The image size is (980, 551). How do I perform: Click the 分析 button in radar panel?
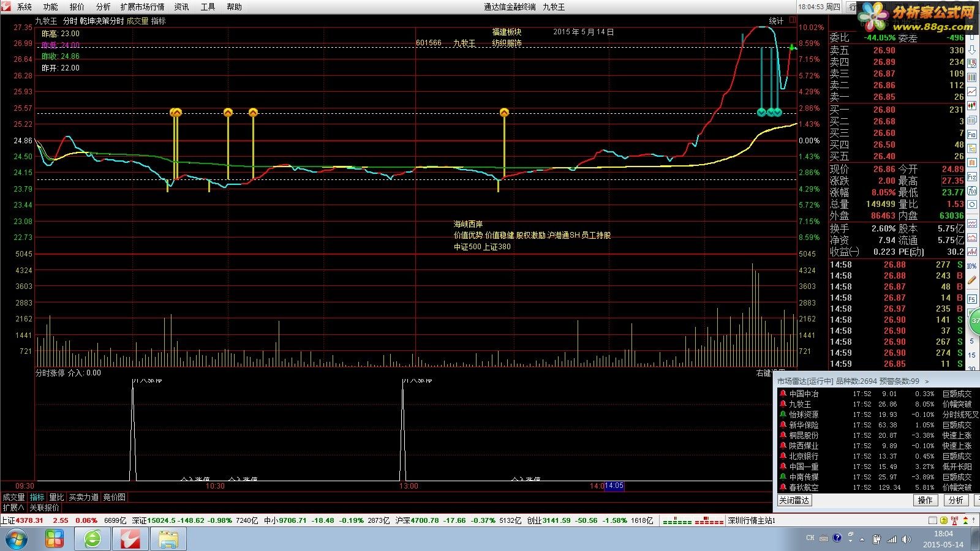[956, 500]
